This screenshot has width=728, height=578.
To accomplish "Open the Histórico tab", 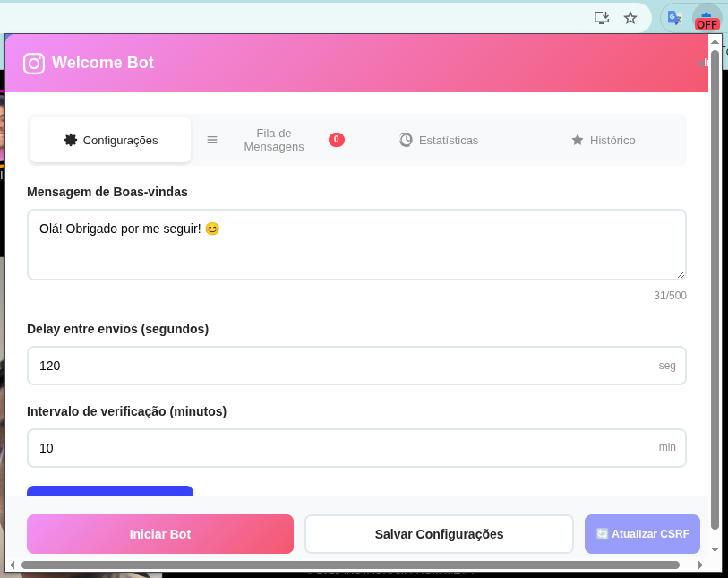I will (604, 140).
